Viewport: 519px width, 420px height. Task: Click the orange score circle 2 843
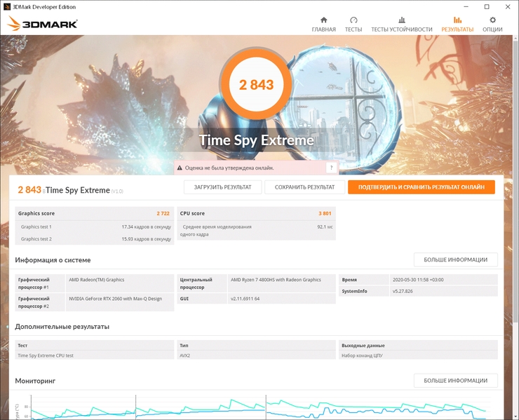(x=257, y=85)
